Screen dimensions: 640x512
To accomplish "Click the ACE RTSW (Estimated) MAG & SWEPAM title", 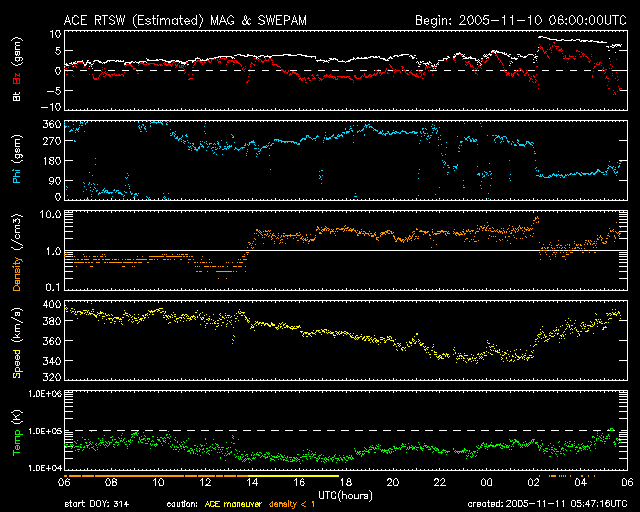I will click(x=185, y=20).
